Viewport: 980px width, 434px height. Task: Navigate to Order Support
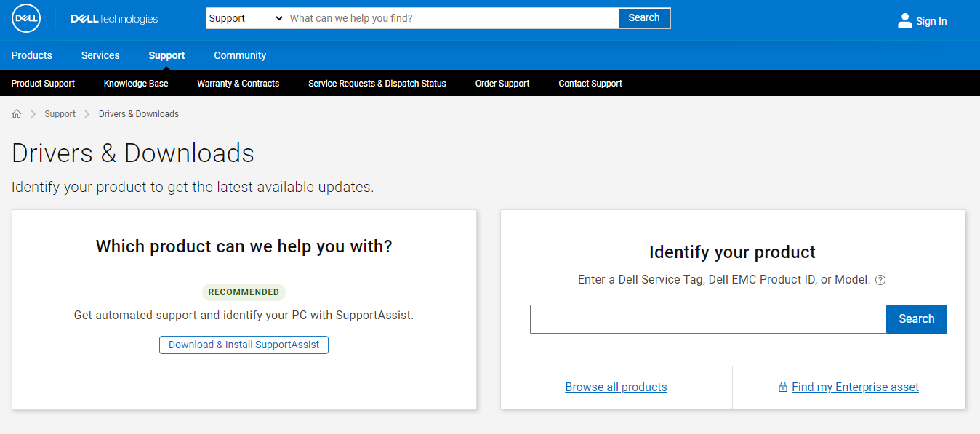[x=502, y=84]
